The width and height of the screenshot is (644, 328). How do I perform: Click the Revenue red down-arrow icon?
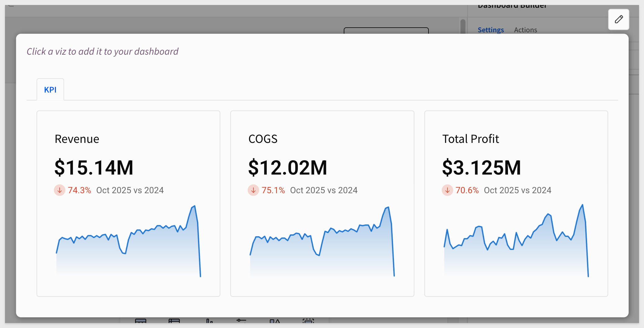pyautogui.click(x=60, y=190)
